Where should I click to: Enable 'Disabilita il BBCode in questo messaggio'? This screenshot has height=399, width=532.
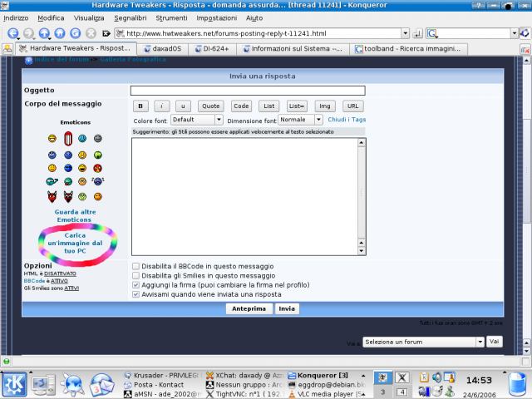135,266
